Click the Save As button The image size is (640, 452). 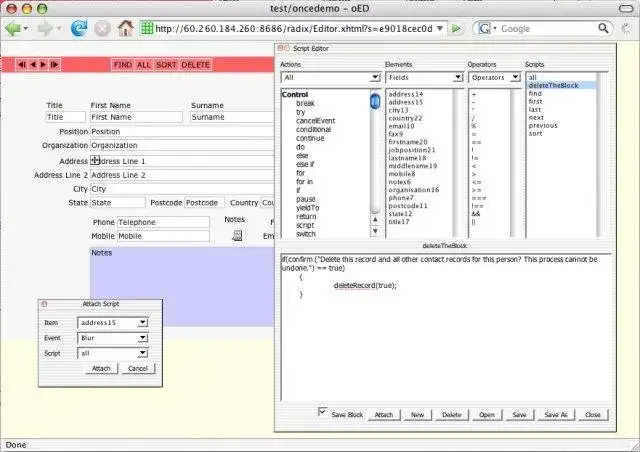556,415
